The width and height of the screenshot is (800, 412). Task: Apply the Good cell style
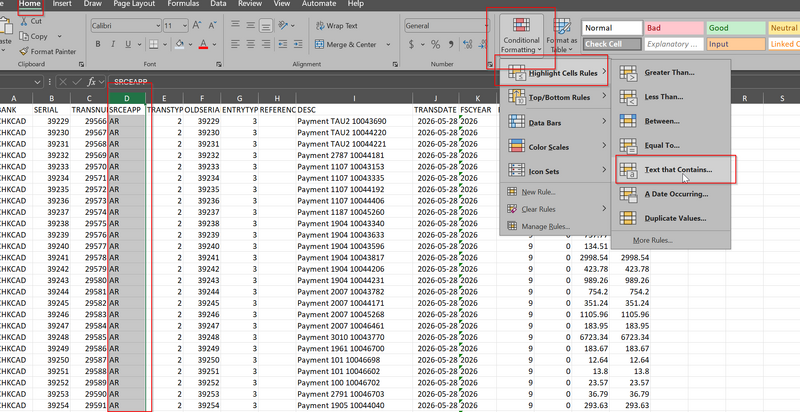736,28
